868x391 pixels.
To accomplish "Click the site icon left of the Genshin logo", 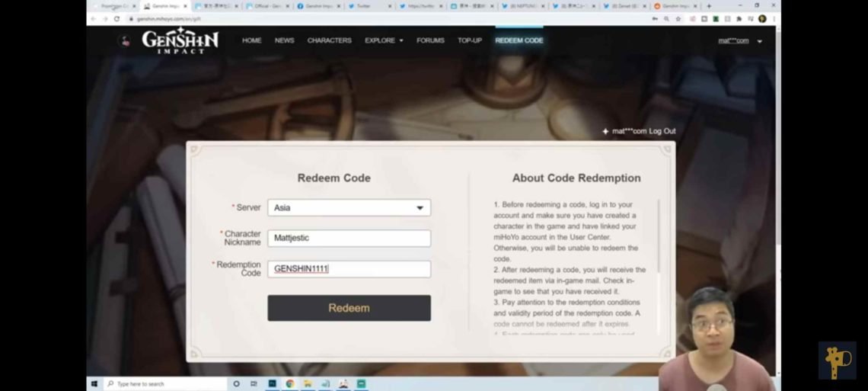I will coord(125,40).
